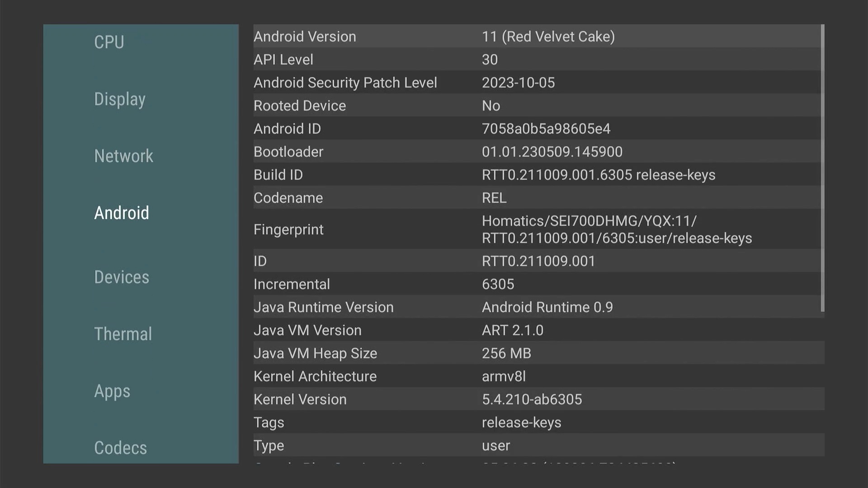Click the Incremental value 6305

498,284
